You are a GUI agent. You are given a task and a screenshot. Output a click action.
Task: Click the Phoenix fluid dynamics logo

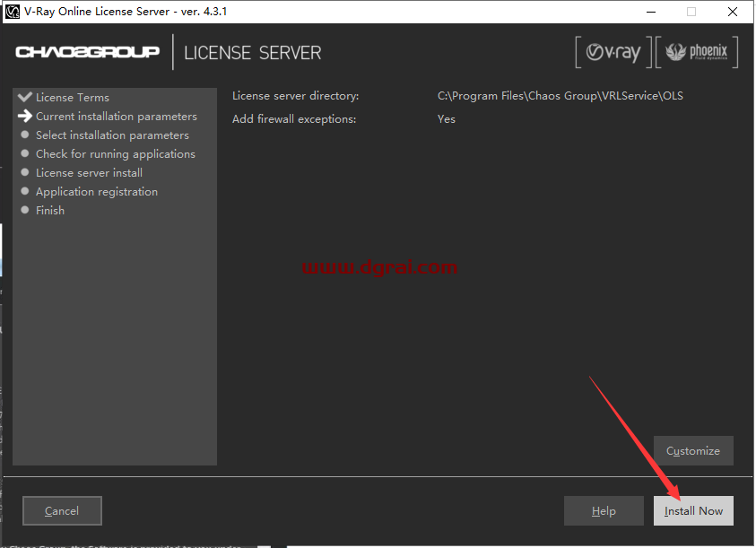click(697, 53)
